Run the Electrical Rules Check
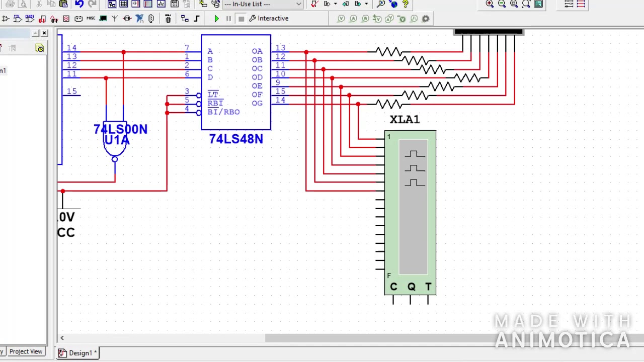The width and height of the screenshot is (644, 362). click(x=314, y=4)
